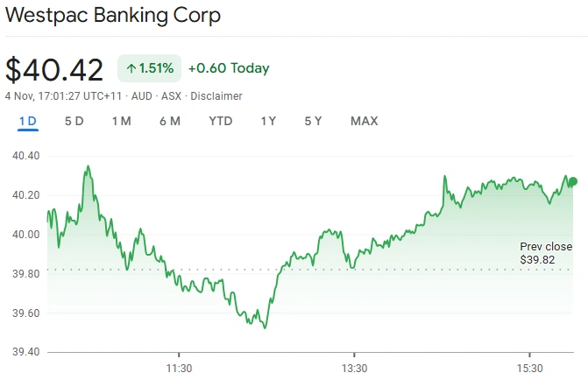Click the 11:30 time axis label
Screen dimensions: 588x380
click(179, 368)
